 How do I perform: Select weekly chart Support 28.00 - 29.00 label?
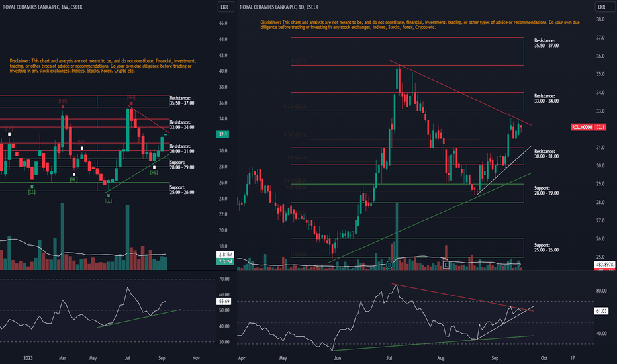(x=182, y=165)
